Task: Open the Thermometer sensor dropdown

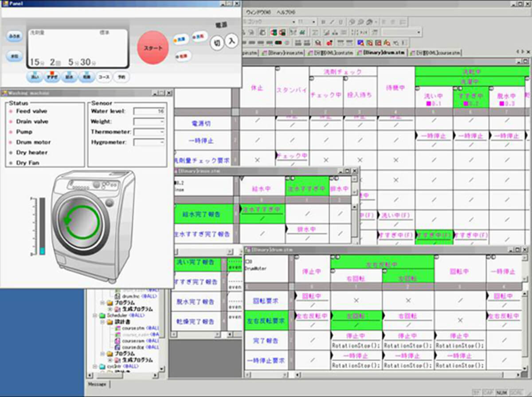Action: pos(149,132)
